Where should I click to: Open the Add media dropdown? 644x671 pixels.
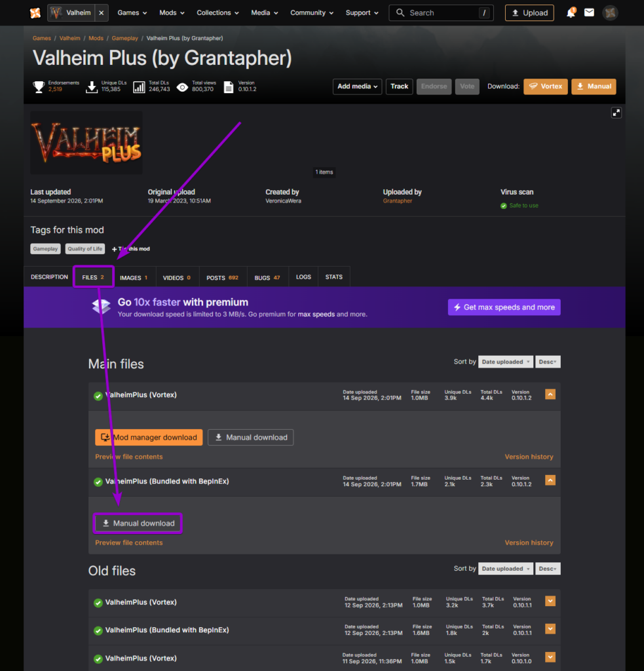357,86
